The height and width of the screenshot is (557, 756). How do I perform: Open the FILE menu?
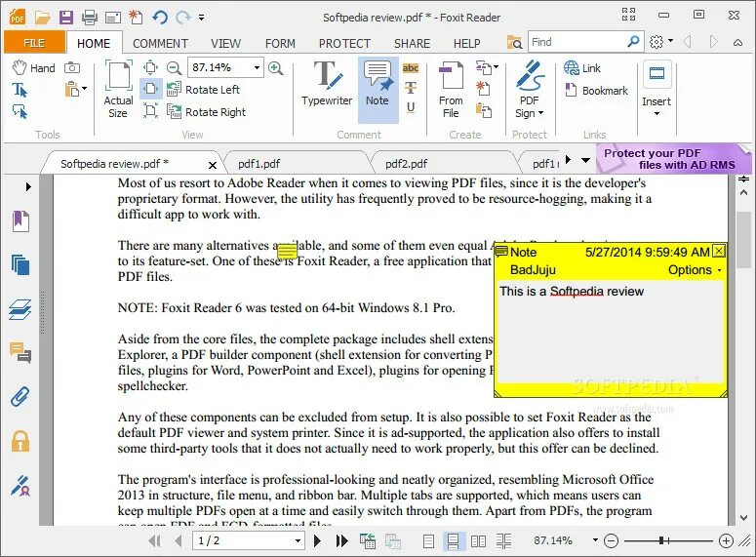(x=34, y=43)
